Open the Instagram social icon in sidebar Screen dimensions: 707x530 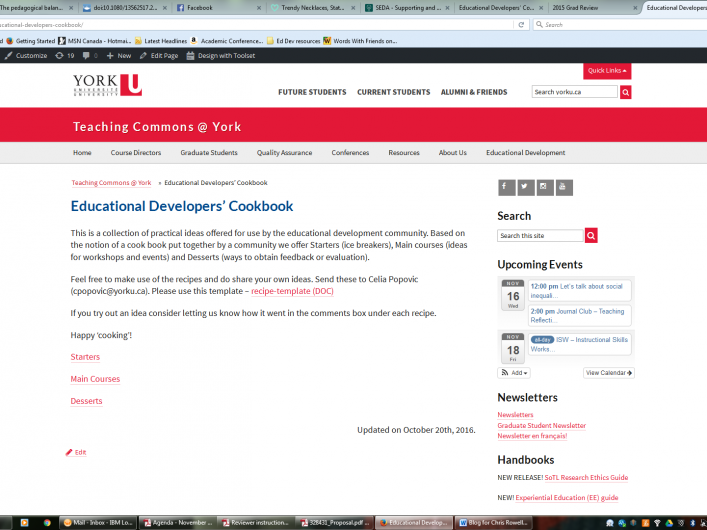(x=545, y=187)
